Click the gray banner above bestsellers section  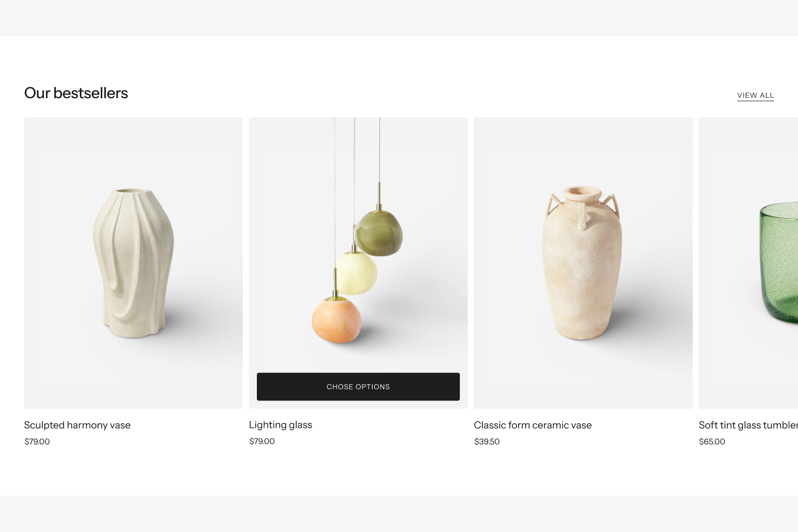pos(399,18)
